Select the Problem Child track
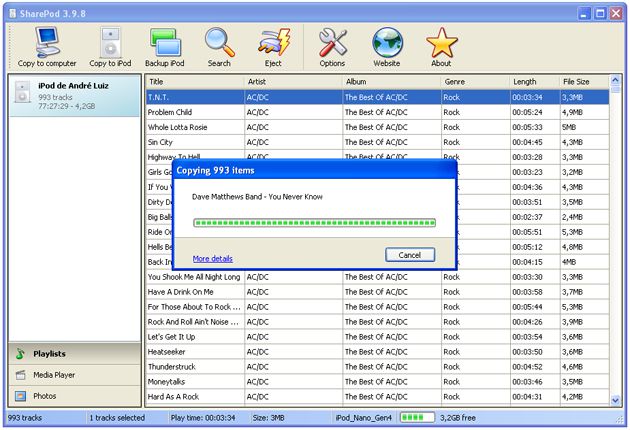This screenshot has width=630, height=430. [377, 112]
